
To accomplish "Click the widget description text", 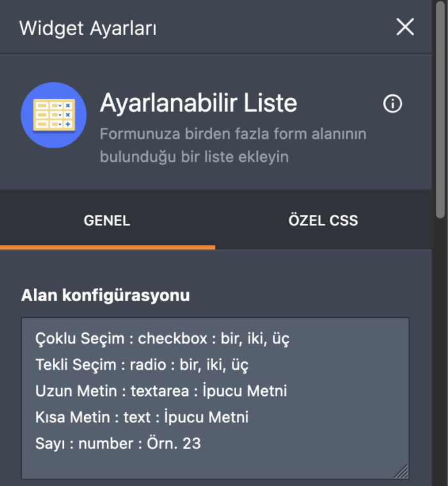I will coord(233,145).
